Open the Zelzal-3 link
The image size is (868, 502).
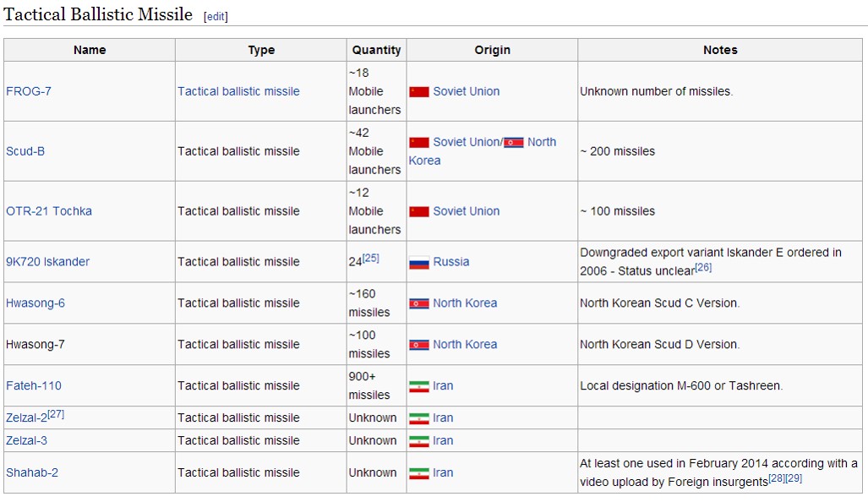tap(26, 440)
